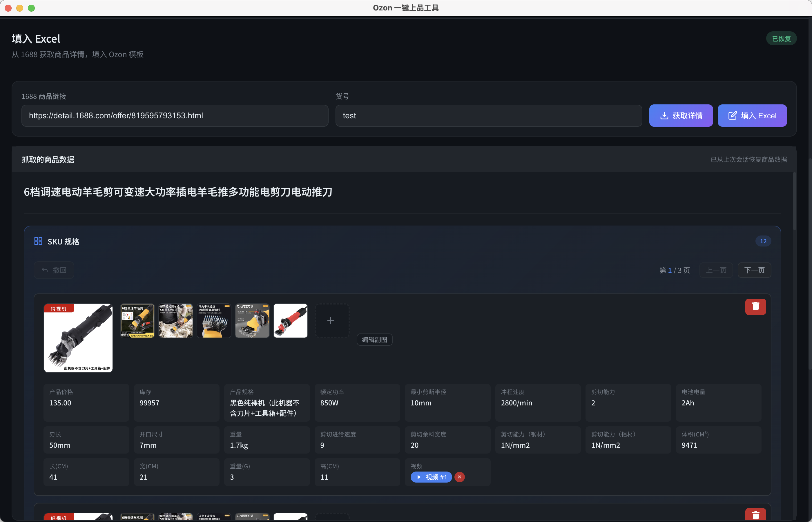Viewport: 812px width, 522px height.
Task: Click the macOS green maximize button
Action: coord(31,8)
